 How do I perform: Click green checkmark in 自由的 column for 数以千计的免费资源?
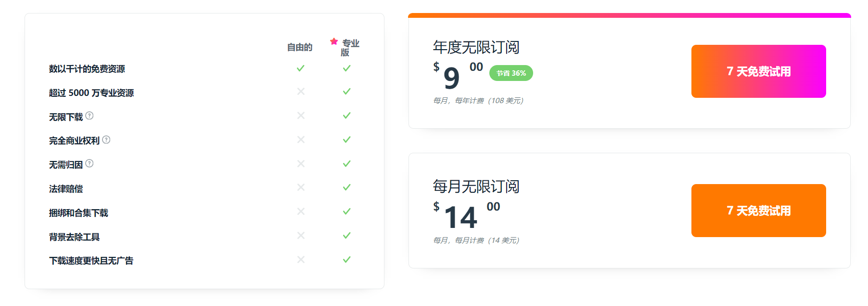pos(301,68)
